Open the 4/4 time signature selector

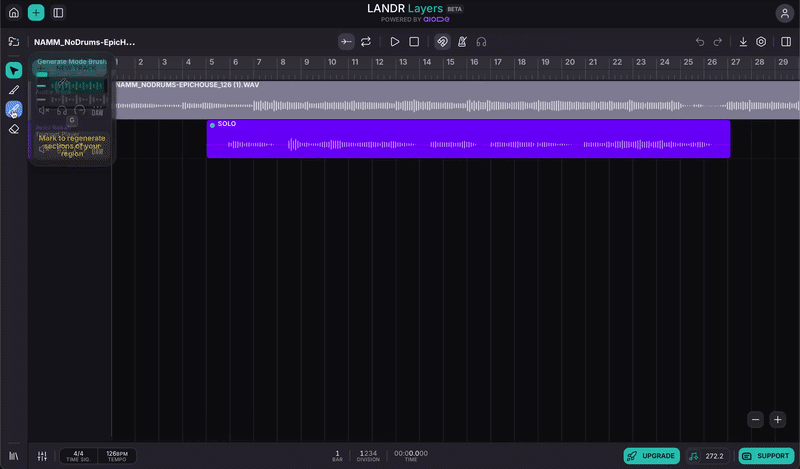pyautogui.click(x=78, y=456)
